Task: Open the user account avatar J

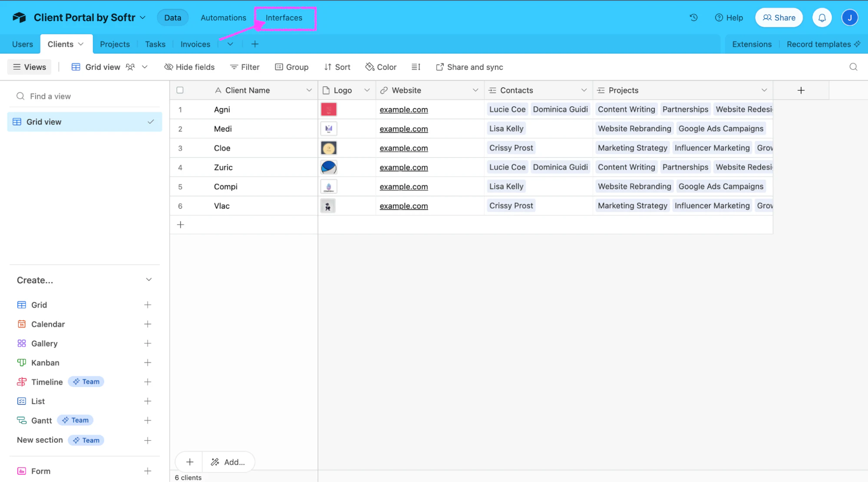Action: click(x=849, y=18)
